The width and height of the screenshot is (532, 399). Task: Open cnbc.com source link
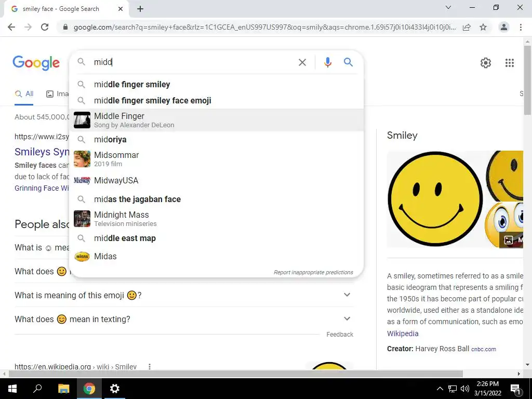[484, 349]
